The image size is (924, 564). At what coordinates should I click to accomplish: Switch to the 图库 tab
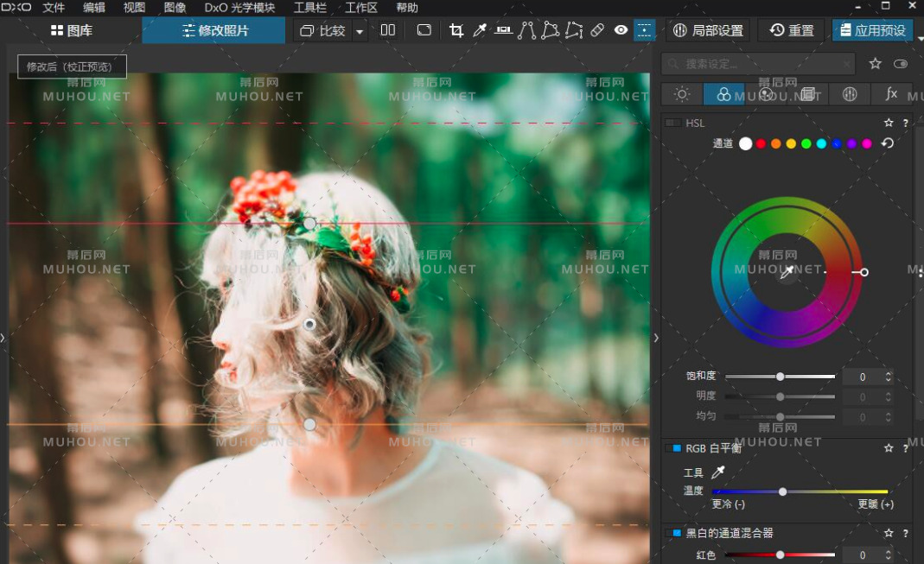(x=71, y=30)
